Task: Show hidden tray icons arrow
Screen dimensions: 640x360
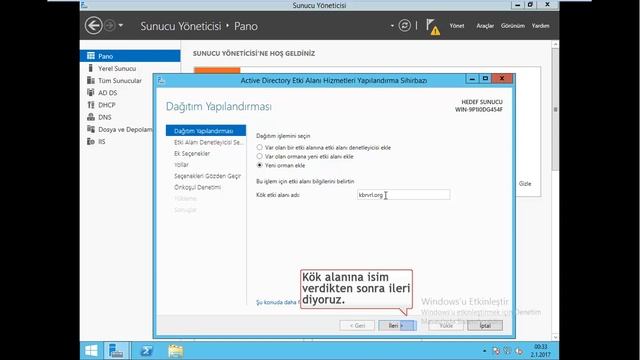Action: (x=484, y=351)
